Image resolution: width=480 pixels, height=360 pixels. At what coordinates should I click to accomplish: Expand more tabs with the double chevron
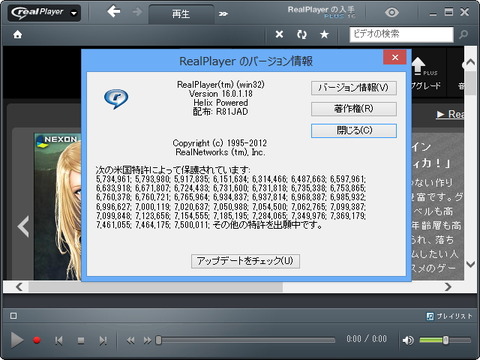[x=223, y=14]
